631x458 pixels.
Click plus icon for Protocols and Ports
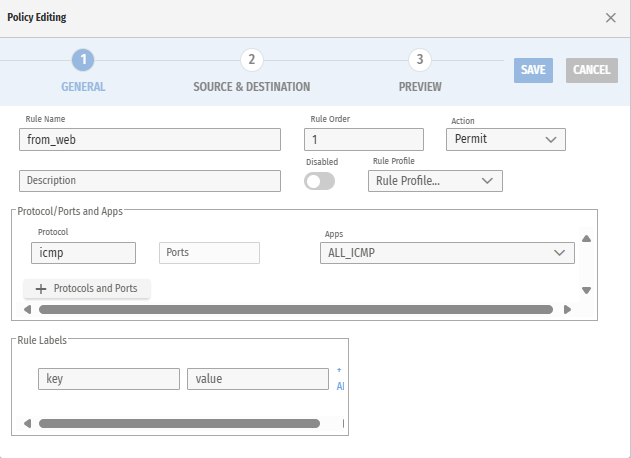(41, 289)
